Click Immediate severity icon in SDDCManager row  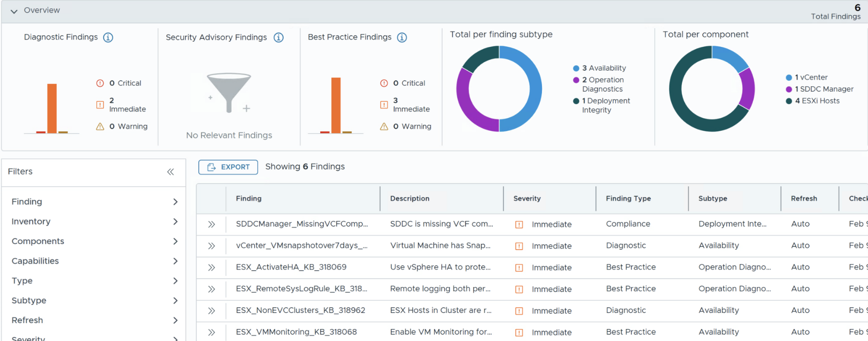pos(519,224)
